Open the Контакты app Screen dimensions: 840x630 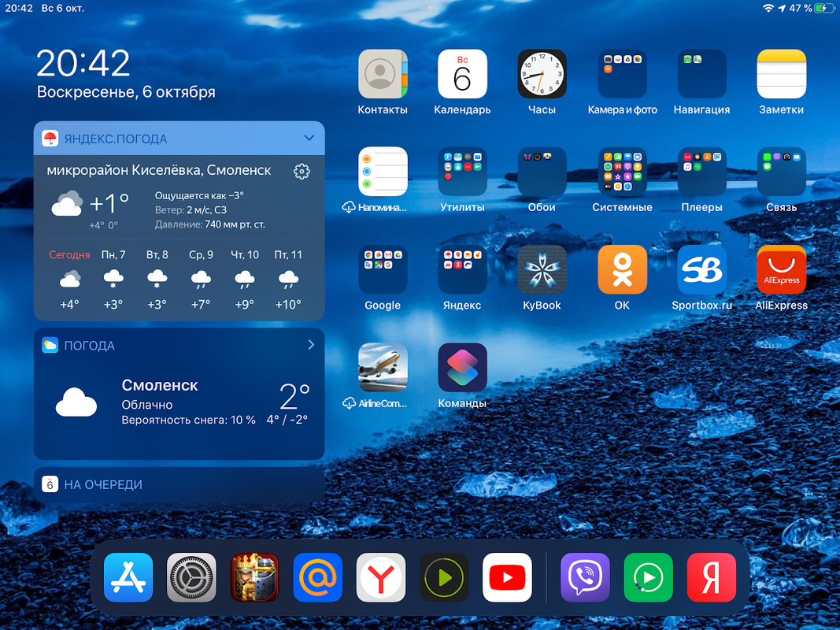click(383, 74)
